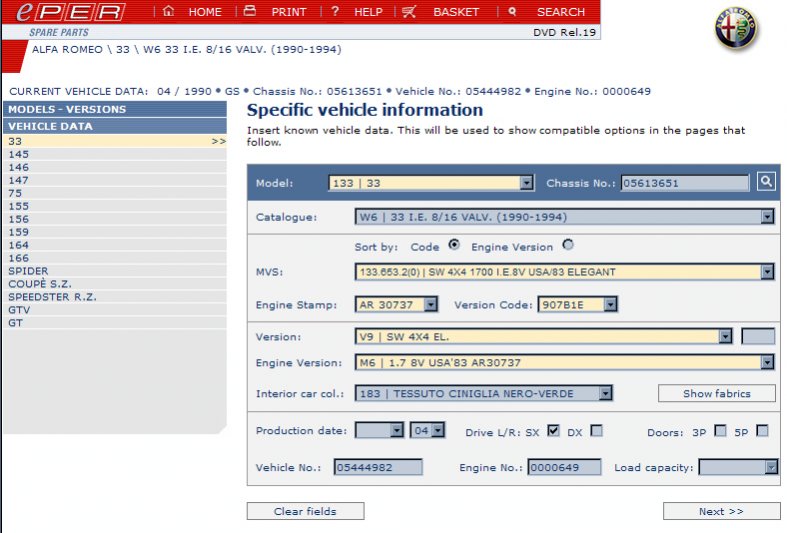The height and width of the screenshot is (533, 787).
Task: Open the Basket shopping cart icon
Action: (409, 12)
